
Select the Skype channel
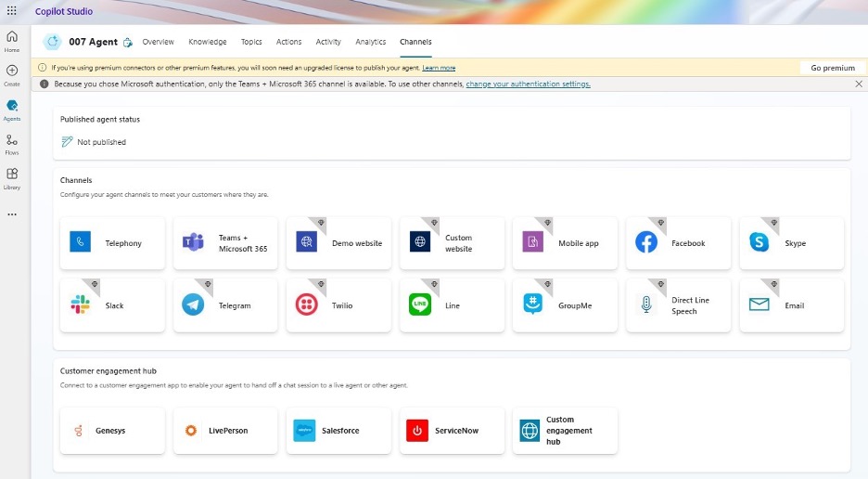pyautogui.click(x=792, y=243)
